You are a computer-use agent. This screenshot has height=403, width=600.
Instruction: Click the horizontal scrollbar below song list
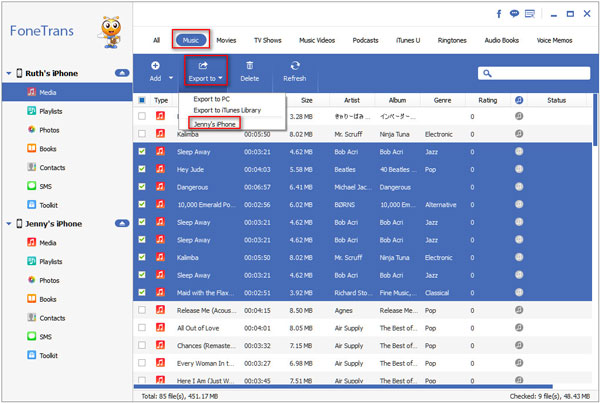(343, 386)
